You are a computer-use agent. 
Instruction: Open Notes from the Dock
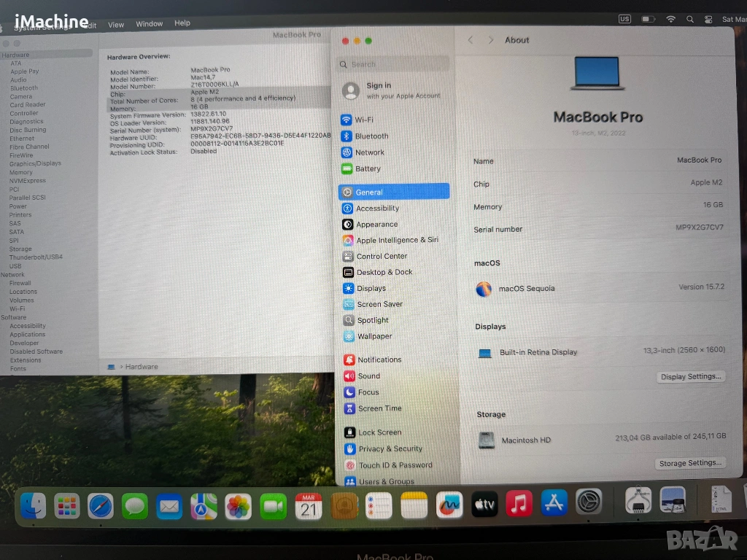click(414, 505)
